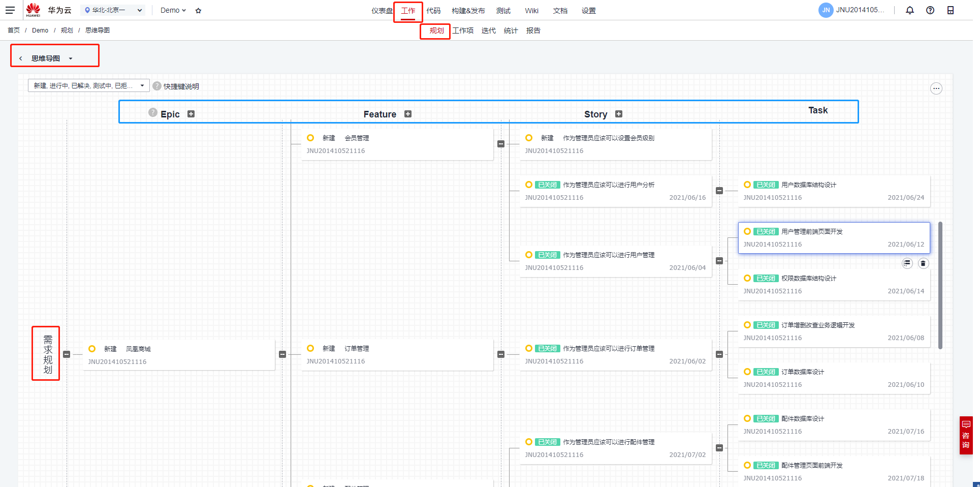Click the back arrow beside 思维导图

coord(21,58)
